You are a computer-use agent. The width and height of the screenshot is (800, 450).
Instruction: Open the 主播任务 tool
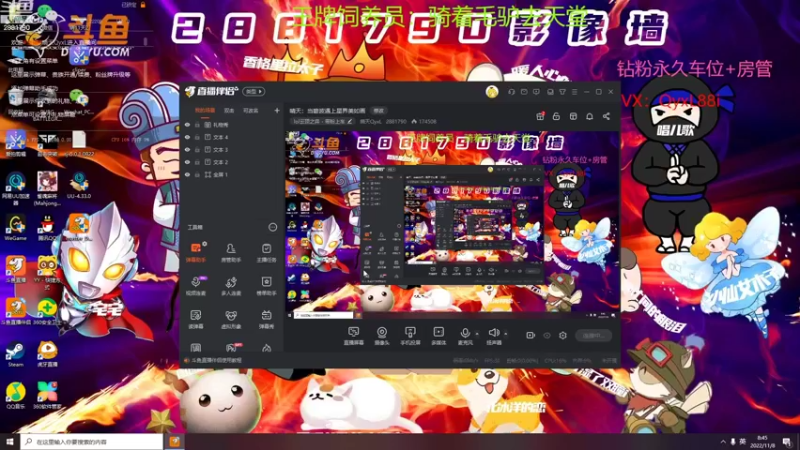(x=266, y=253)
